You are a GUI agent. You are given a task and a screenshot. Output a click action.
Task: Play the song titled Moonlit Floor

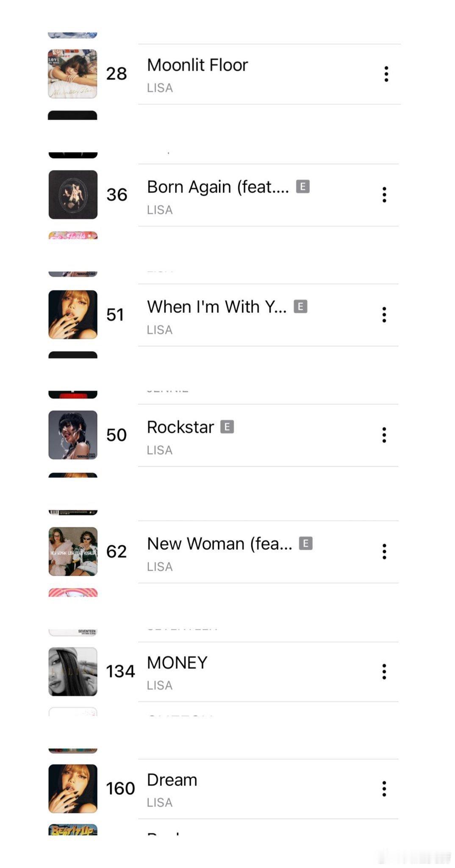click(x=197, y=65)
